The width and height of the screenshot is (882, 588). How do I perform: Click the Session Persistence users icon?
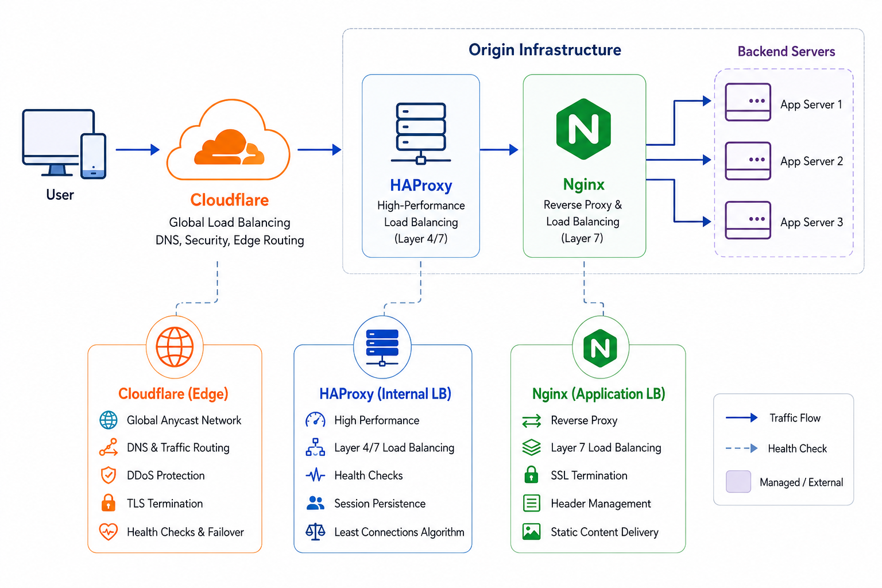(x=315, y=504)
